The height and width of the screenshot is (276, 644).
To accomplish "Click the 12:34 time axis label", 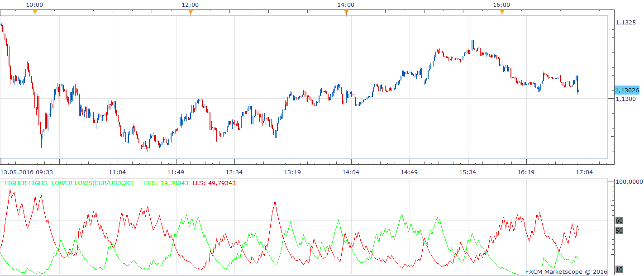I will (234, 172).
